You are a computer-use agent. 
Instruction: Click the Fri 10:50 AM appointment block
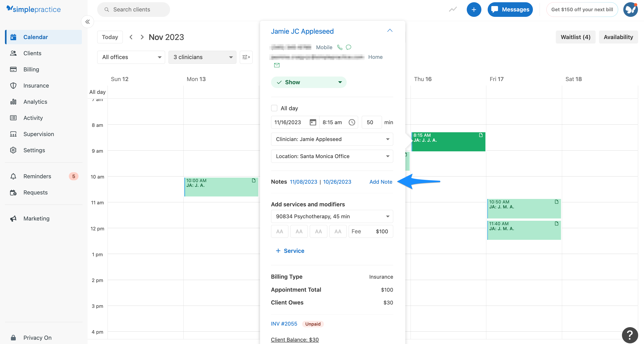coord(524,209)
